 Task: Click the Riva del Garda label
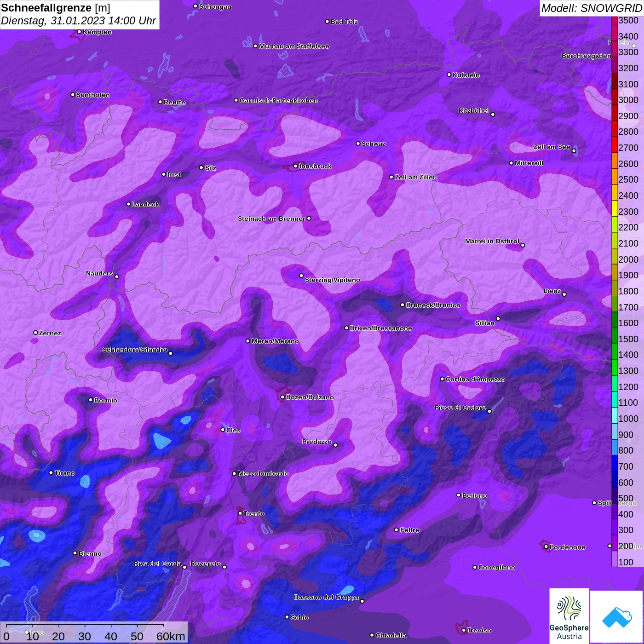(x=157, y=563)
